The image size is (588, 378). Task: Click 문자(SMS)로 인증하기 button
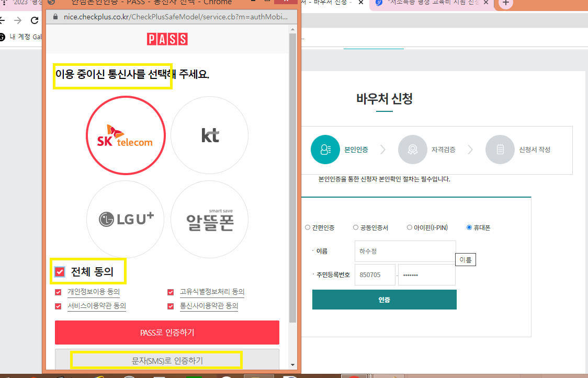(x=167, y=360)
